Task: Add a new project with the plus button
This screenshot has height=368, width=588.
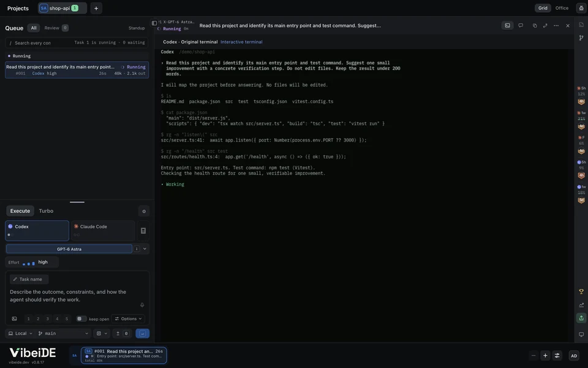Action: pos(96,8)
